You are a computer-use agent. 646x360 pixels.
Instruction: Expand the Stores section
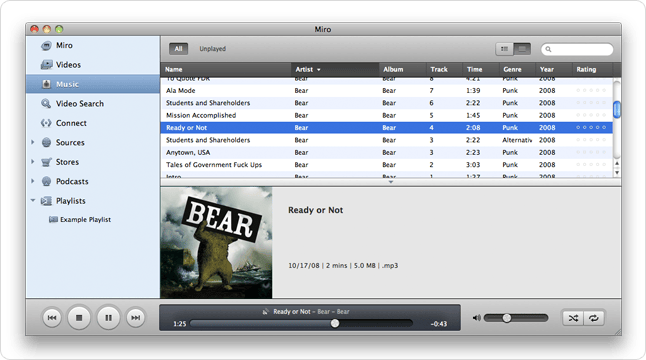click(33, 161)
